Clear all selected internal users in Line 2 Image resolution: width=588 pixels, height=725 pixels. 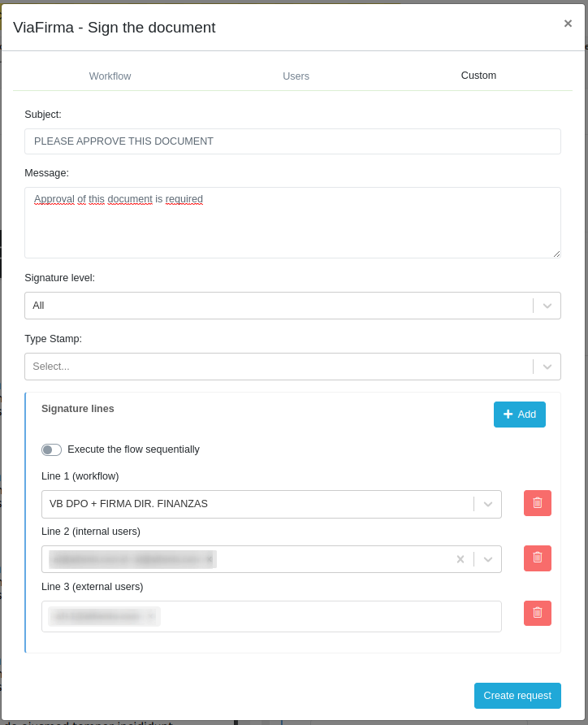tap(460, 559)
